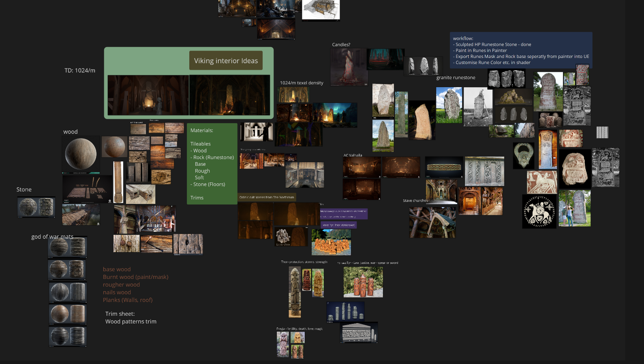Viewport: 644px width, 364px height.
Task: Click "Freyja - fertility, death, love, magic" caption
Action: click(300, 329)
